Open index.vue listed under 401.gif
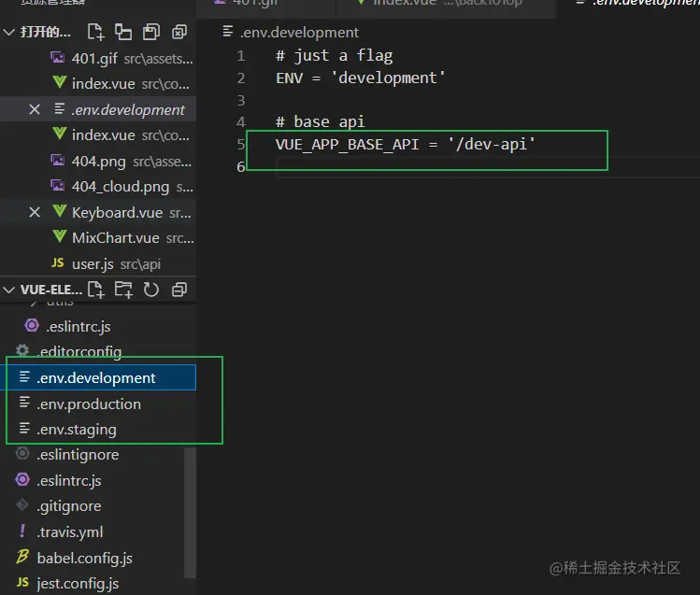The width and height of the screenshot is (700, 595). click(98, 84)
